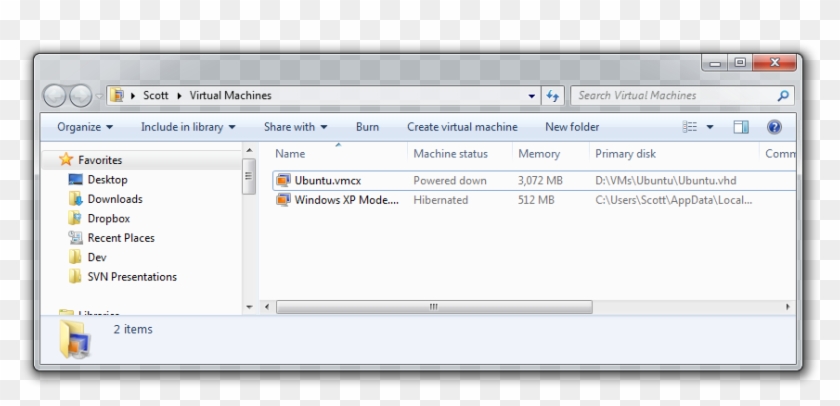Open Include in library menu

coord(188,127)
